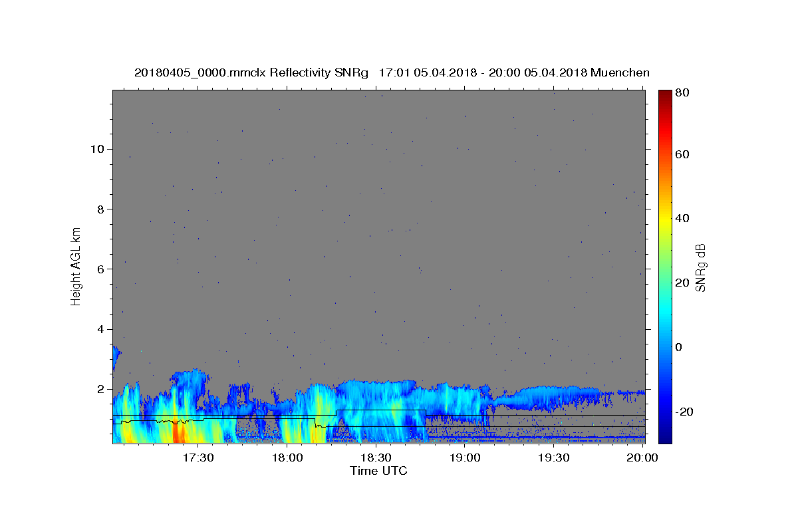Click the 18:00 time tick label
This screenshot has height=532, width=798.
tap(287, 458)
